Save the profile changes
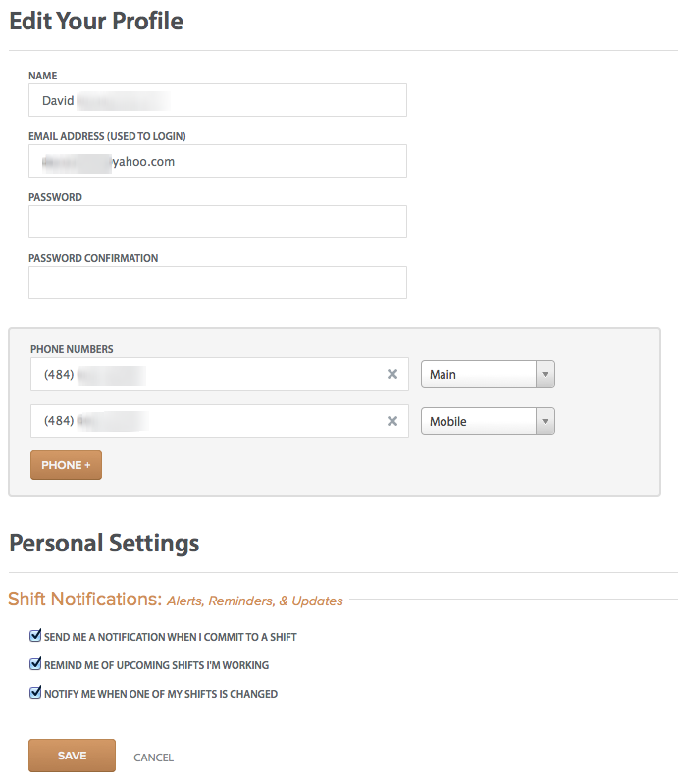Screen dimensions: 678x784 pos(72,756)
